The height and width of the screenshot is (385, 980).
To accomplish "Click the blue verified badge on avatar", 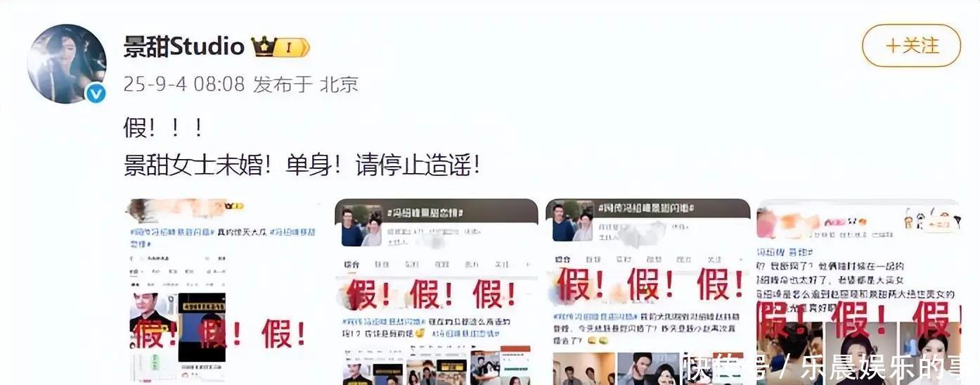I will 96,94.
